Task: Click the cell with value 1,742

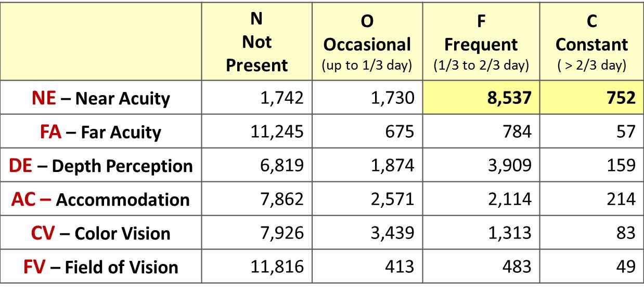Action: (x=257, y=98)
